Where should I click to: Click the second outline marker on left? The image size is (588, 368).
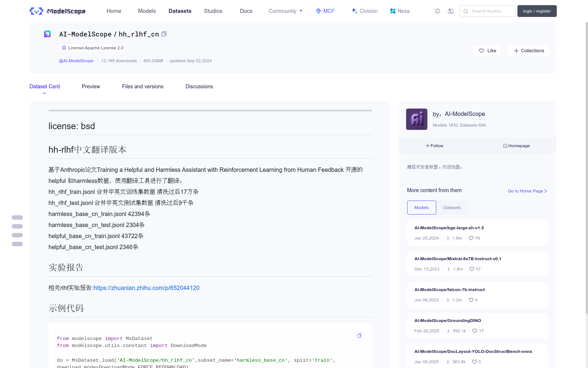(17, 226)
